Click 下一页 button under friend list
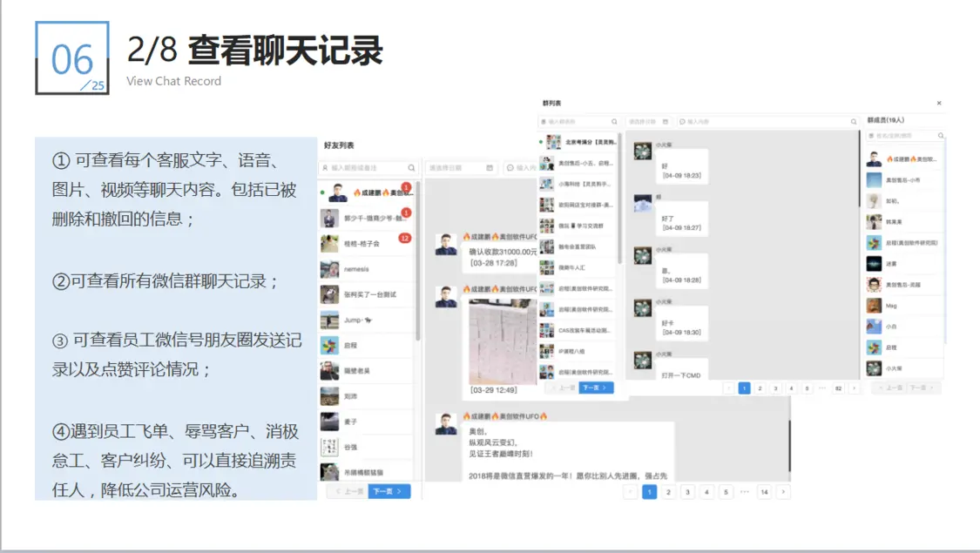This screenshot has width=980, height=553. click(x=389, y=492)
